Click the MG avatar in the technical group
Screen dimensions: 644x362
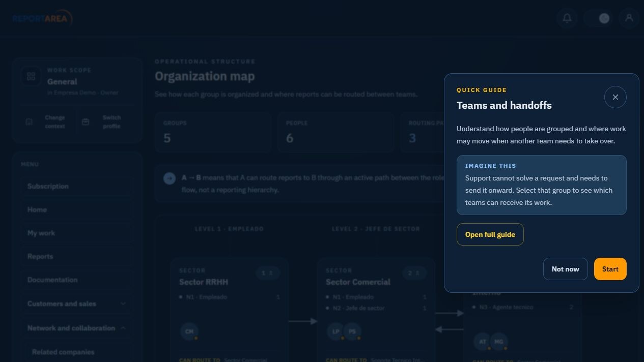(x=498, y=342)
